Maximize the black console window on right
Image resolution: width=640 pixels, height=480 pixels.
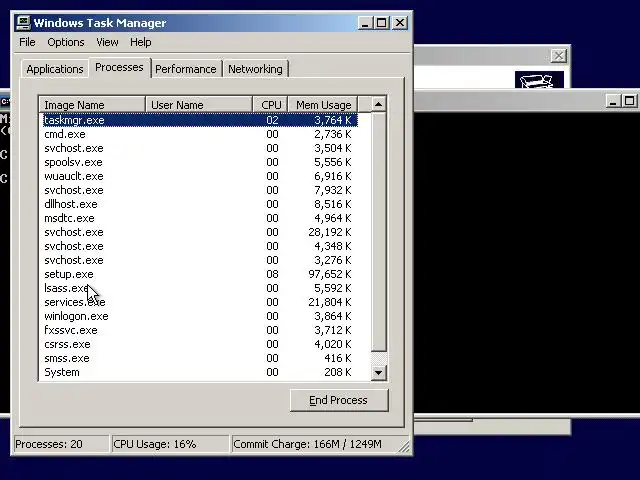coord(629,101)
